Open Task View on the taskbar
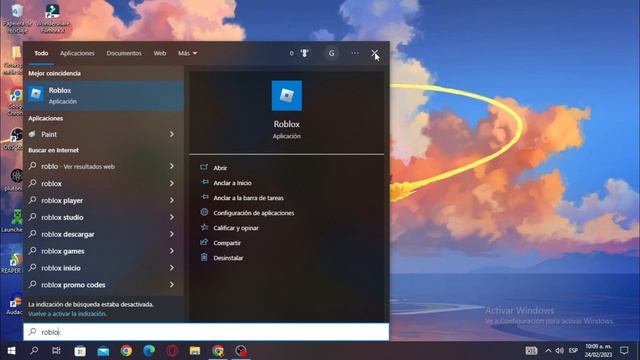640x360 pixels. [56, 351]
